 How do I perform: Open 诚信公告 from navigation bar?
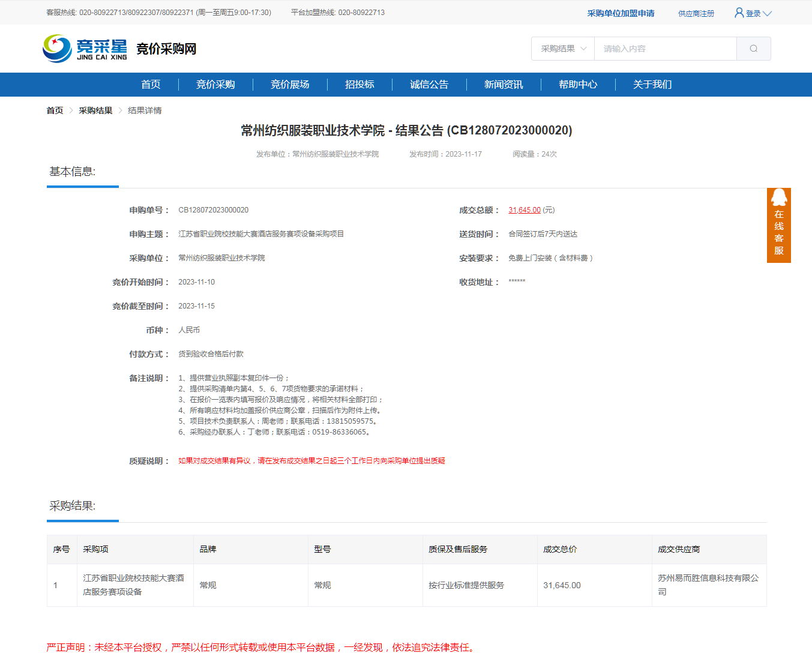coord(429,85)
